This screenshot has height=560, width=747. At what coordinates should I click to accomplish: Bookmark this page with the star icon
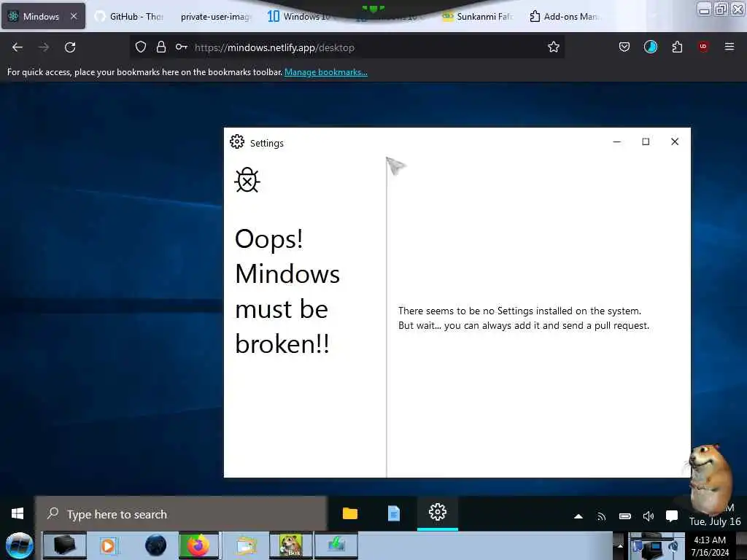[x=553, y=47]
